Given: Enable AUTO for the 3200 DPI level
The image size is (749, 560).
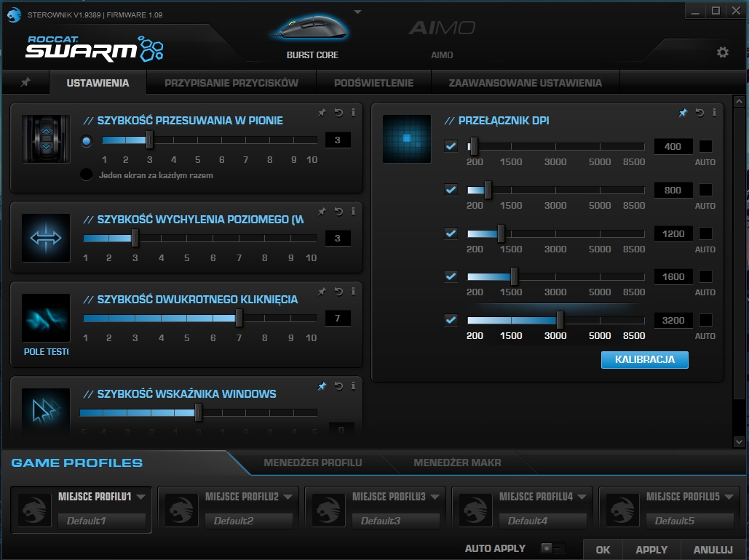Looking at the screenshot, I should point(705,319).
